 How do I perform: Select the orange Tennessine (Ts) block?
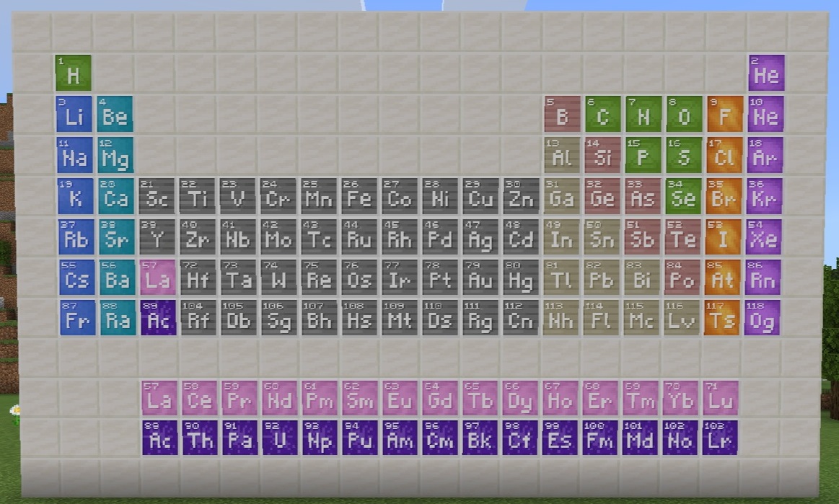(x=722, y=318)
